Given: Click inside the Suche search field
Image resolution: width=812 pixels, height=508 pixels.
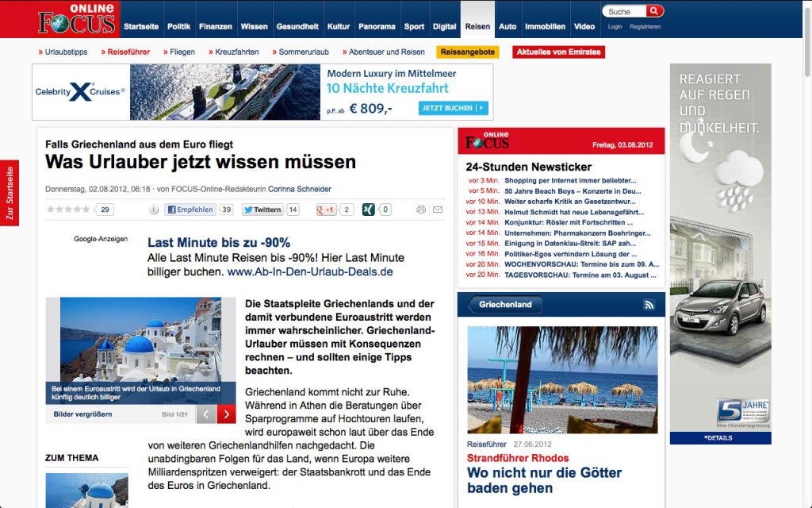Looking at the screenshot, I should point(624,11).
